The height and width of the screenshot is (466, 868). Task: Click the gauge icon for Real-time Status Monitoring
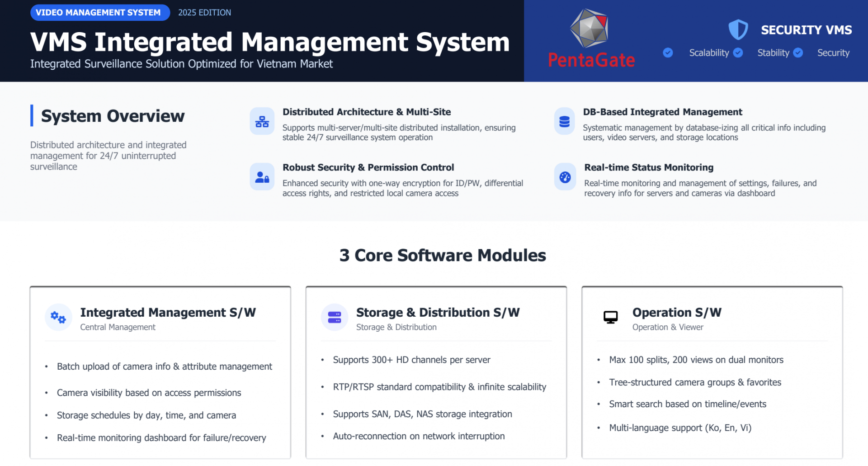[x=565, y=177]
